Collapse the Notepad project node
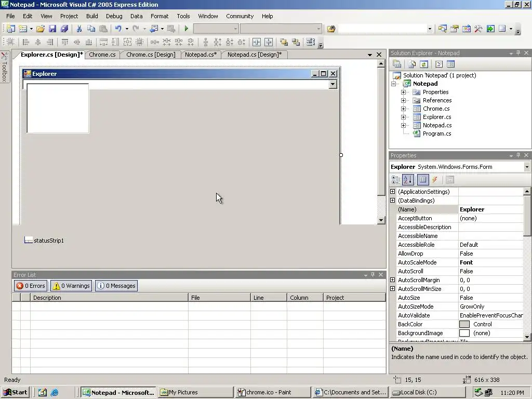The image size is (532, 399). click(x=394, y=84)
